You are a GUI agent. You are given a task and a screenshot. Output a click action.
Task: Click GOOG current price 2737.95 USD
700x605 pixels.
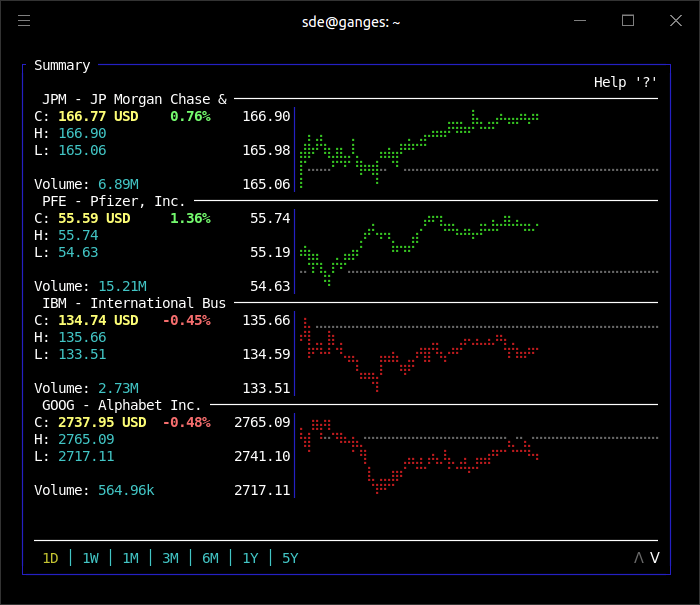coord(102,422)
